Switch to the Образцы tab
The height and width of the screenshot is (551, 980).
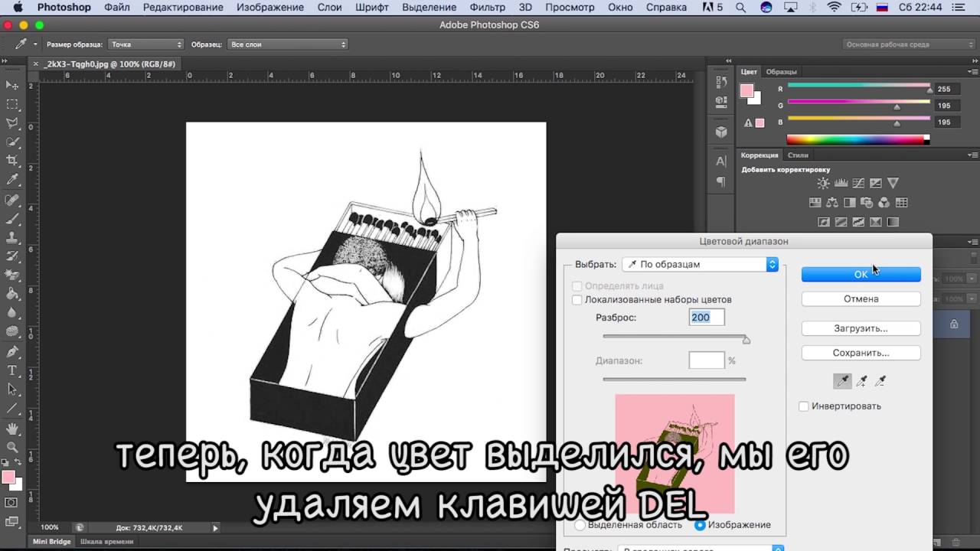(x=782, y=72)
